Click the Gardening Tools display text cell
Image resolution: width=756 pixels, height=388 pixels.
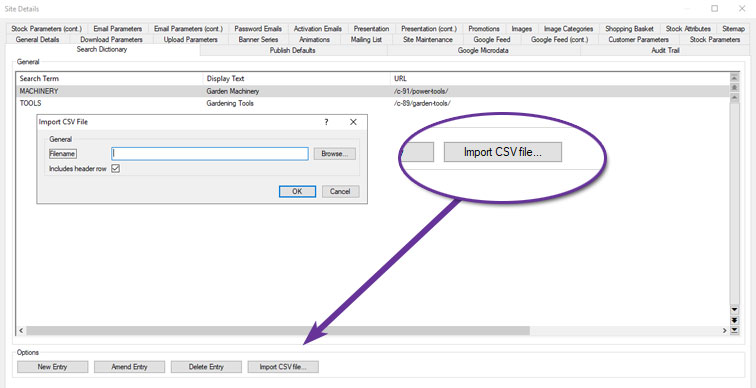tap(230, 103)
